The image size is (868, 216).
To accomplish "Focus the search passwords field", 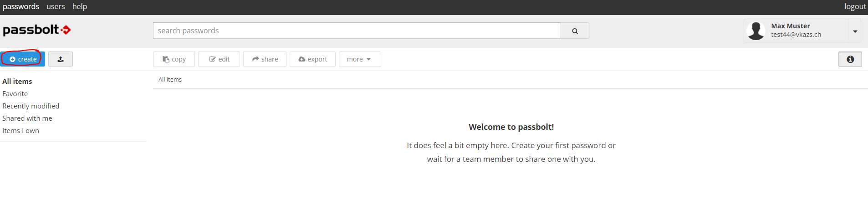I will coord(357,31).
